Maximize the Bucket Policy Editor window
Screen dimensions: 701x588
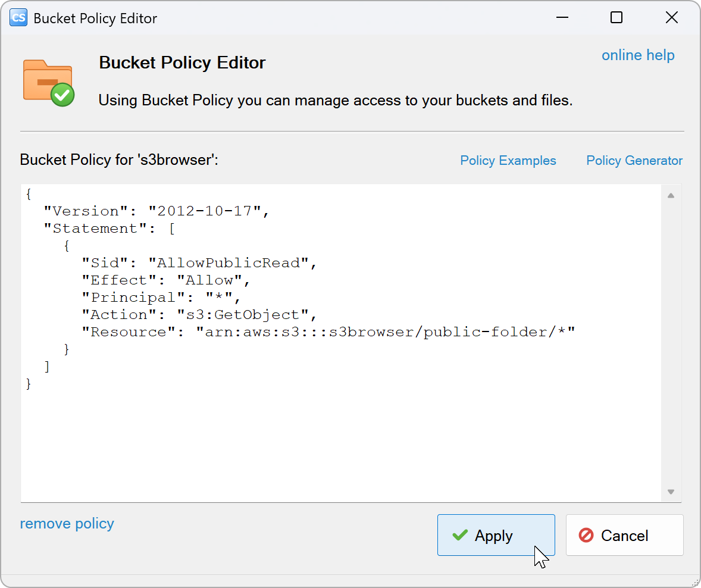(616, 18)
